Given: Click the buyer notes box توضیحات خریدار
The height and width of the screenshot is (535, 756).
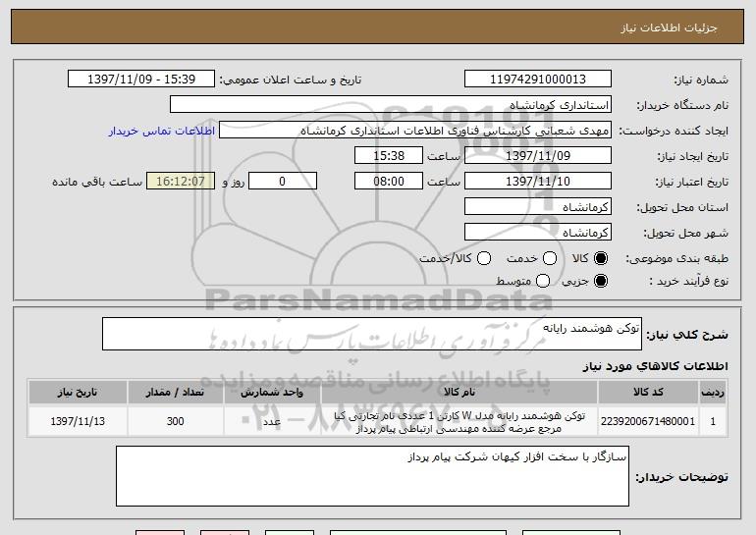Looking at the screenshot, I should tap(372, 476).
